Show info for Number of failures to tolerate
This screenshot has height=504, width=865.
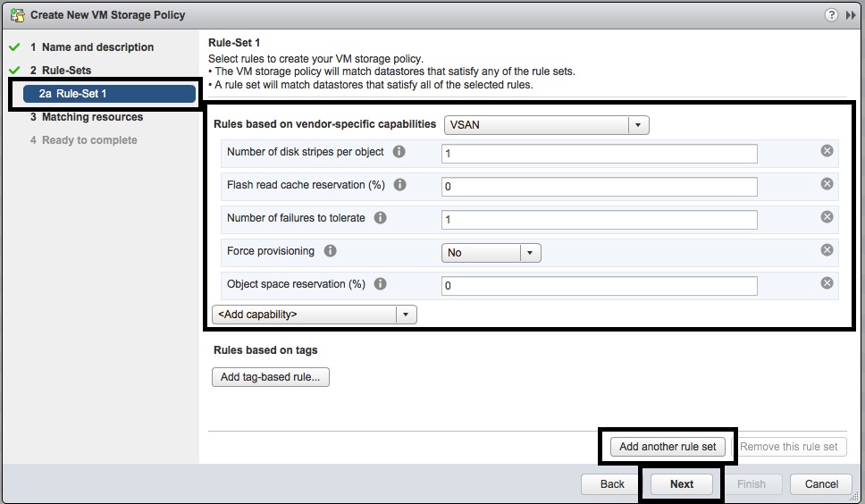pos(381,218)
